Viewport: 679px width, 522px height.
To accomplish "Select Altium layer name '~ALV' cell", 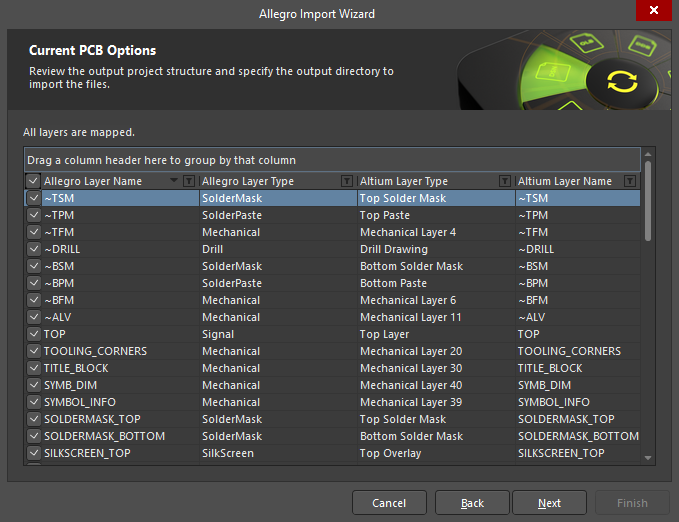I will pyautogui.click(x=578, y=317).
